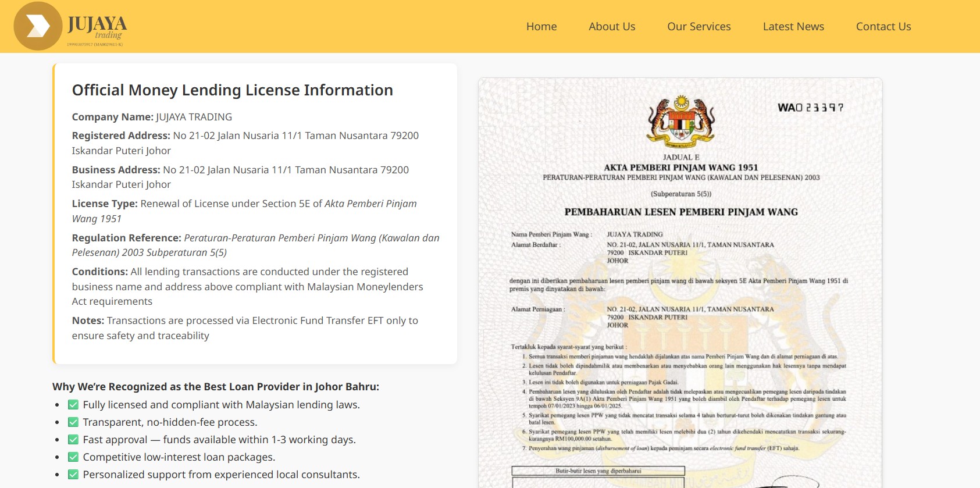Click 'Transparent, no-hidden-fee process' text
Image resolution: width=980 pixels, height=488 pixels.
[170, 422]
